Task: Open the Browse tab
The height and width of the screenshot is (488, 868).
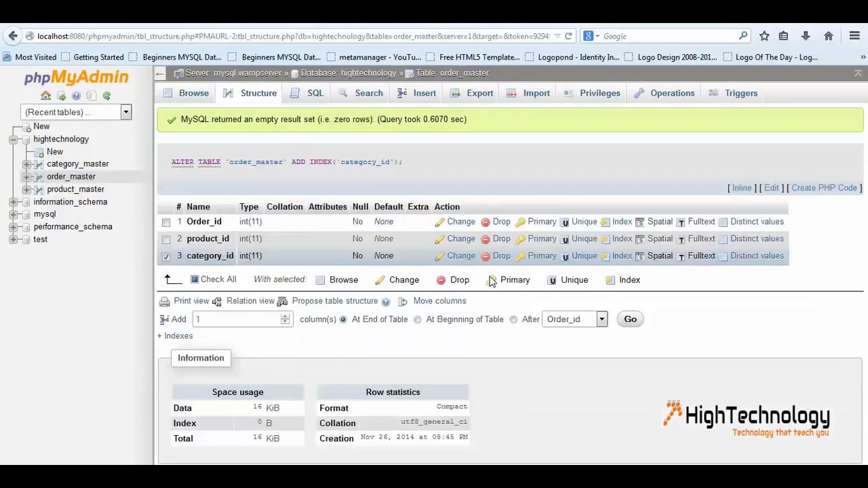Action: 186,93
